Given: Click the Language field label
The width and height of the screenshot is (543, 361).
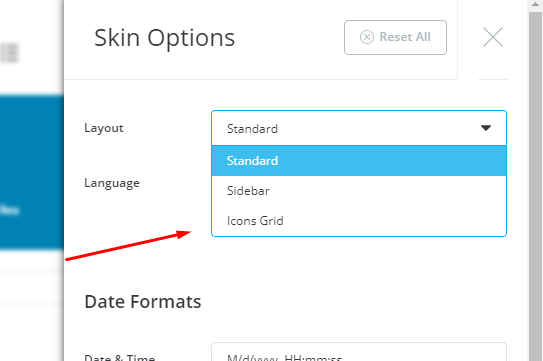Looking at the screenshot, I should [112, 183].
